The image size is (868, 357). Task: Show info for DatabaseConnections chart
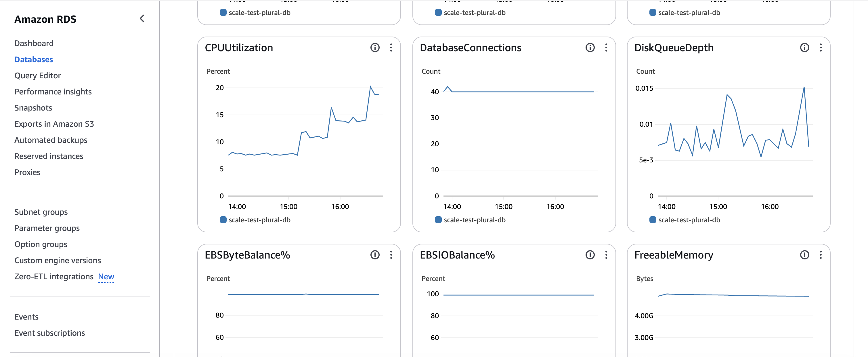[x=590, y=48]
